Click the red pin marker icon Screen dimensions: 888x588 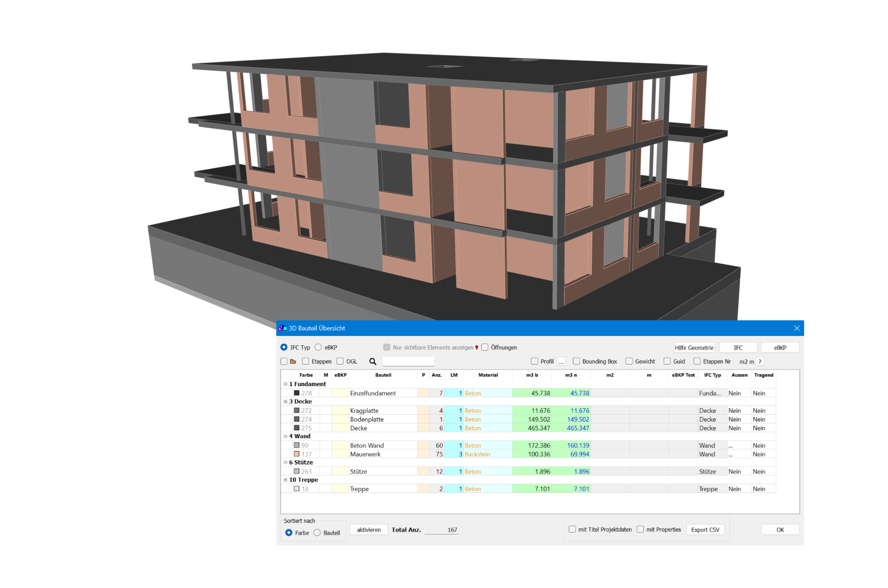[476, 348]
